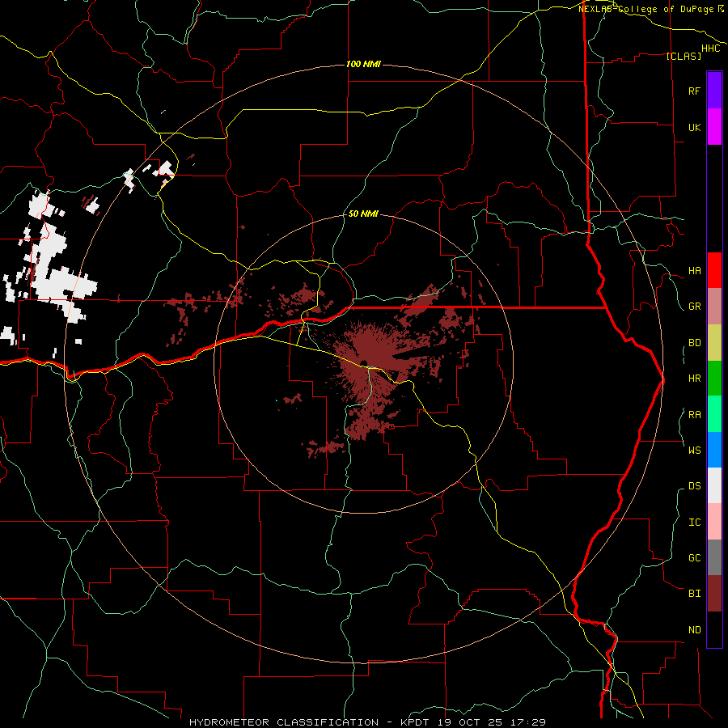Click the WS blue legend swatch
728x728 pixels.
click(714, 450)
